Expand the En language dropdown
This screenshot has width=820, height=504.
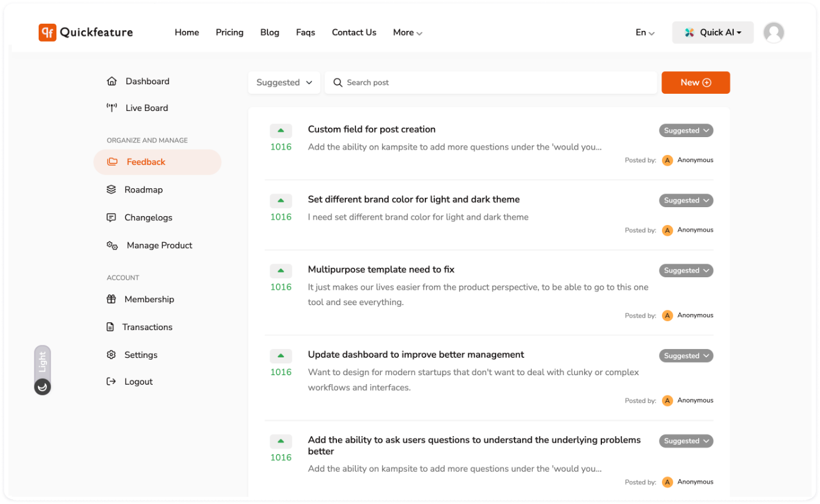(x=645, y=33)
